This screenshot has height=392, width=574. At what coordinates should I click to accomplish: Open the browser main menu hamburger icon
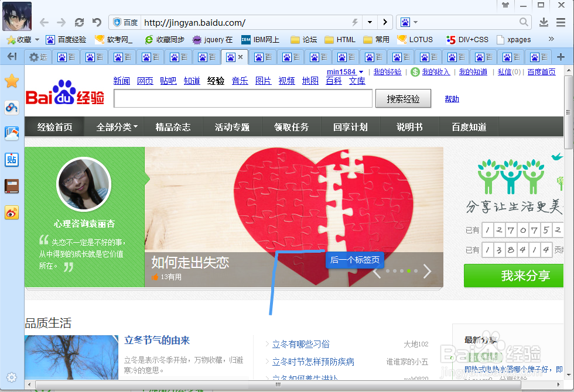(x=561, y=23)
